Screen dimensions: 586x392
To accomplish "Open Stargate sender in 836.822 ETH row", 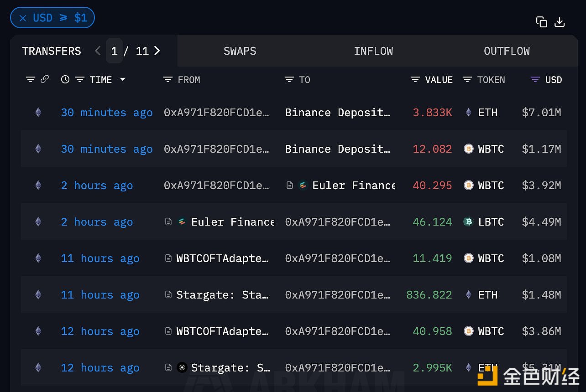I will click(x=223, y=295).
